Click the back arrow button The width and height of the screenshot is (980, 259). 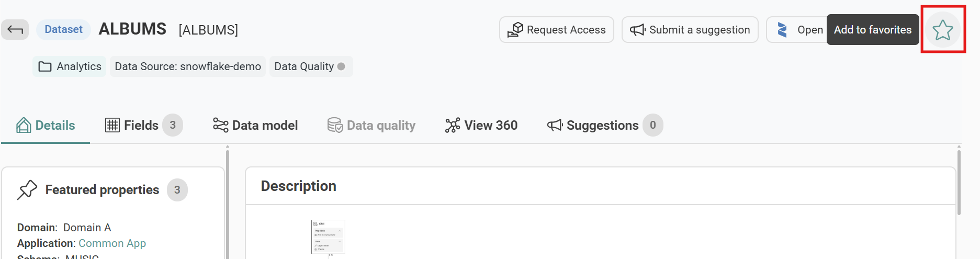click(x=15, y=30)
